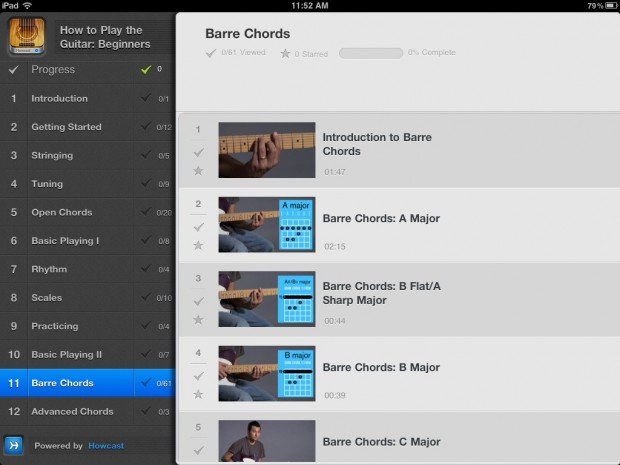The height and width of the screenshot is (465, 620).
Task: Toggle the checkmark on Stringing chapter row
Action: [146, 154]
